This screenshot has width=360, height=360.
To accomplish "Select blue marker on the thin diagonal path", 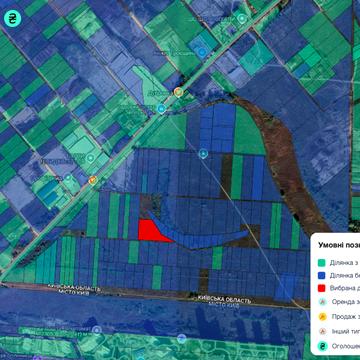I will pyautogui.click(x=203, y=154).
